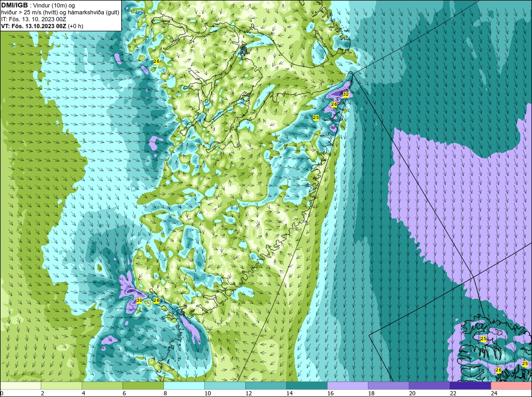Click the yellow 32 max gust marker
The height and width of the screenshot is (397, 532).
(x=346, y=94)
